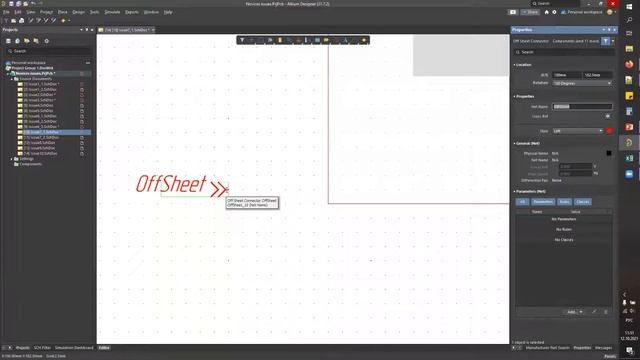
Task: Click the Rules filter button in Properties
Action: [x=564, y=202]
